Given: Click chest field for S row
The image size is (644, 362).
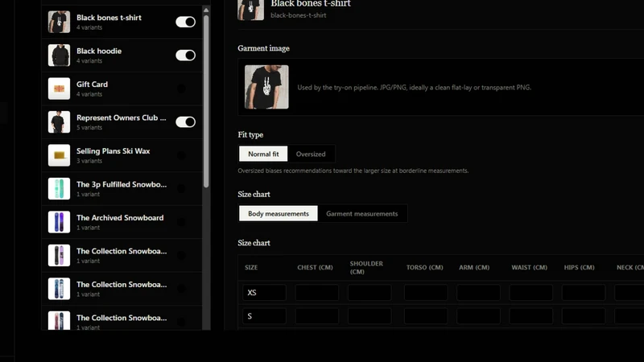Looking at the screenshot, I should coord(316,316).
